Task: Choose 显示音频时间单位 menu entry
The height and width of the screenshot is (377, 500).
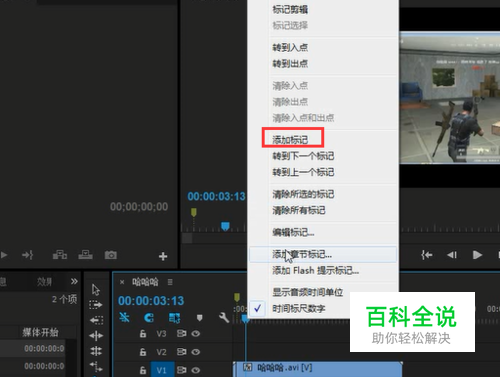Action: pos(307,292)
